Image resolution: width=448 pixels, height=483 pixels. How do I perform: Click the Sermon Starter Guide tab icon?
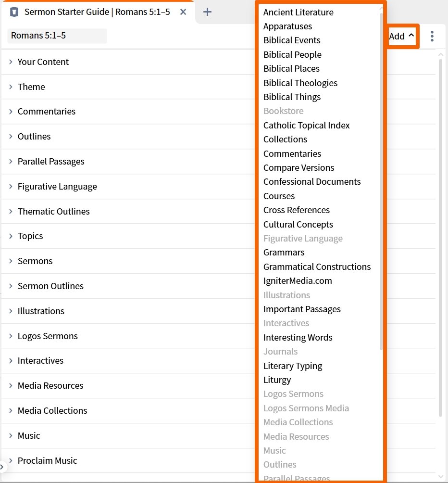[x=14, y=12]
